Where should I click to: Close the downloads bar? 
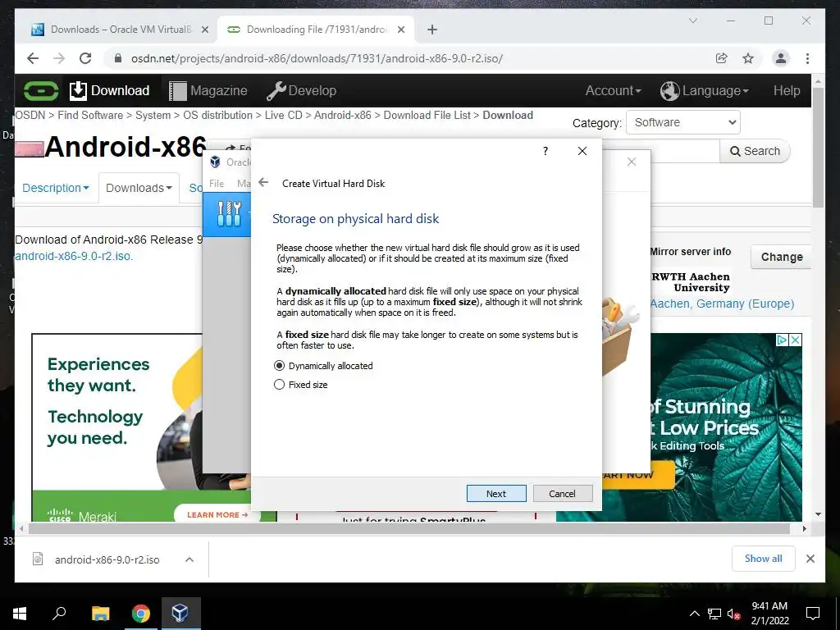pyautogui.click(x=810, y=559)
